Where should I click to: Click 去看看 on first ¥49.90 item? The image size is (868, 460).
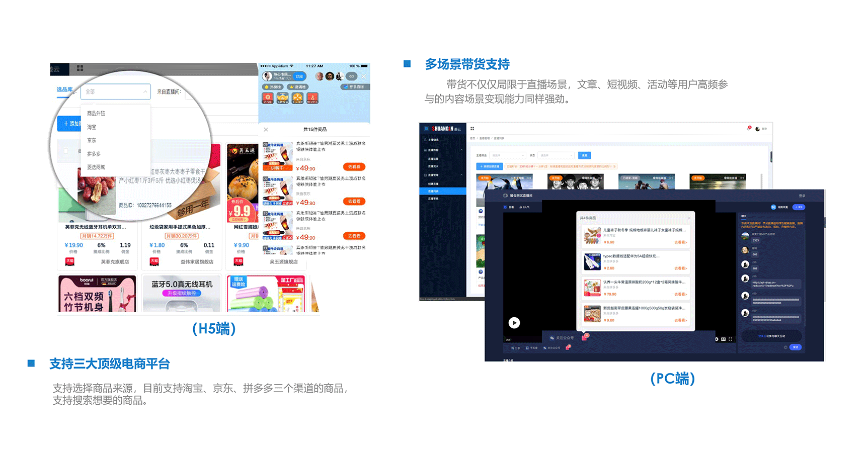354,167
